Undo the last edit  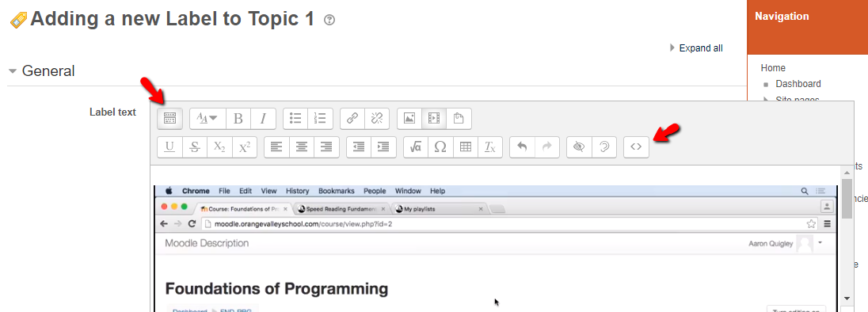coord(521,147)
